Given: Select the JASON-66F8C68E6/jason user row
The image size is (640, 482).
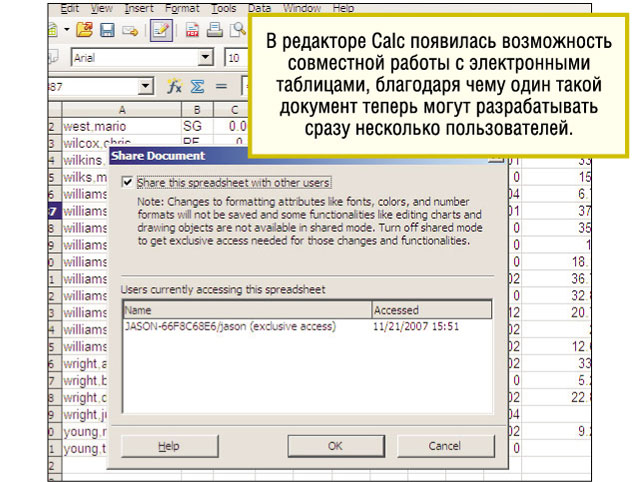Looking at the screenshot, I should pyautogui.click(x=307, y=327).
